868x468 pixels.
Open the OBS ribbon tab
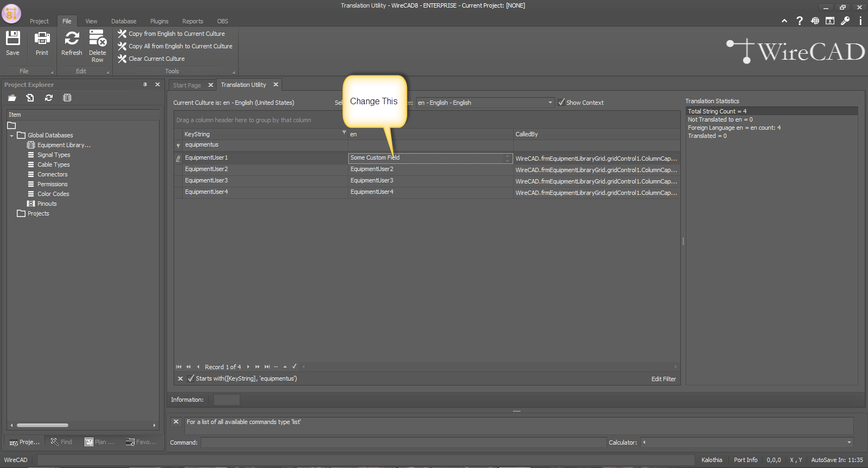tap(223, 21)
